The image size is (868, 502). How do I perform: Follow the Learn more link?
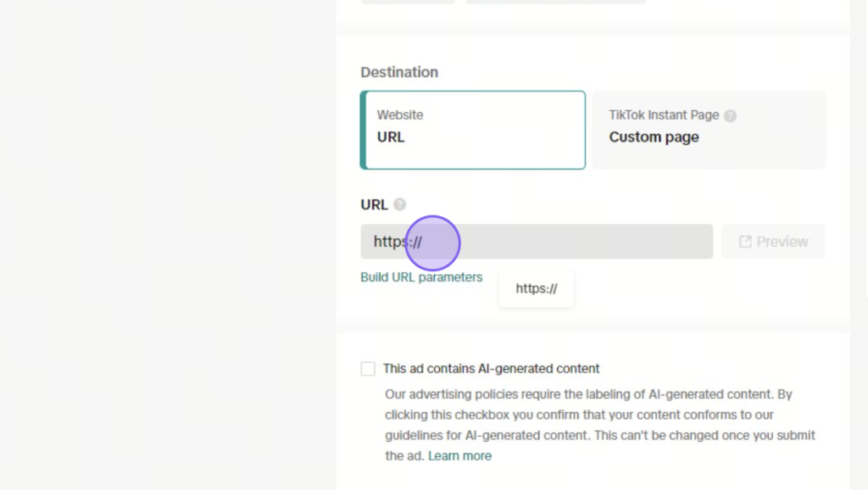(x=459, y=456)
